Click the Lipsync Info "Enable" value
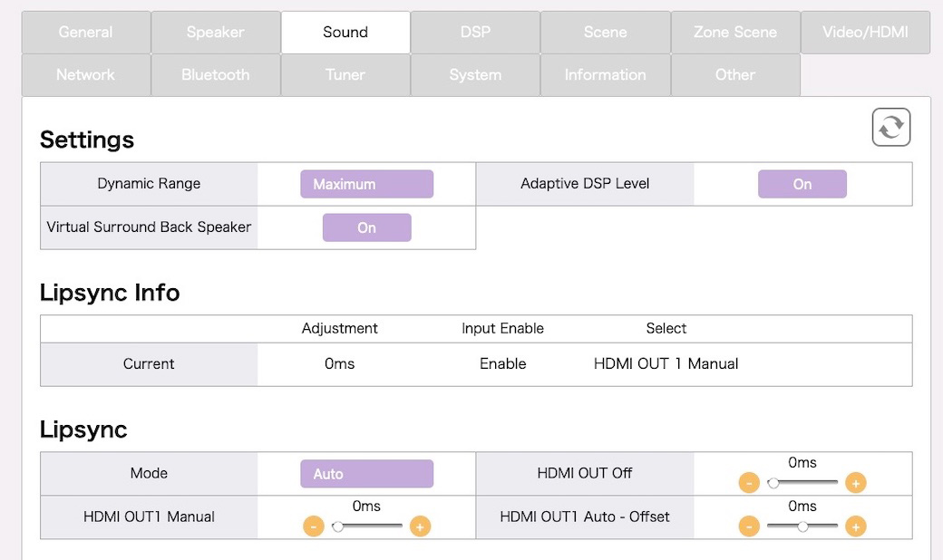The image size is (943, 560). click(502, 363)
